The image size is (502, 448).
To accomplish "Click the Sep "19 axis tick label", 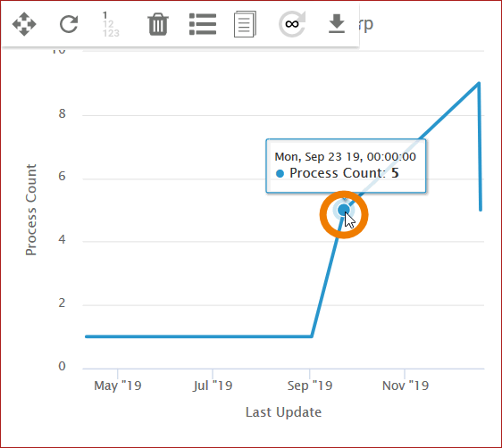I will (x=310, y=386).
